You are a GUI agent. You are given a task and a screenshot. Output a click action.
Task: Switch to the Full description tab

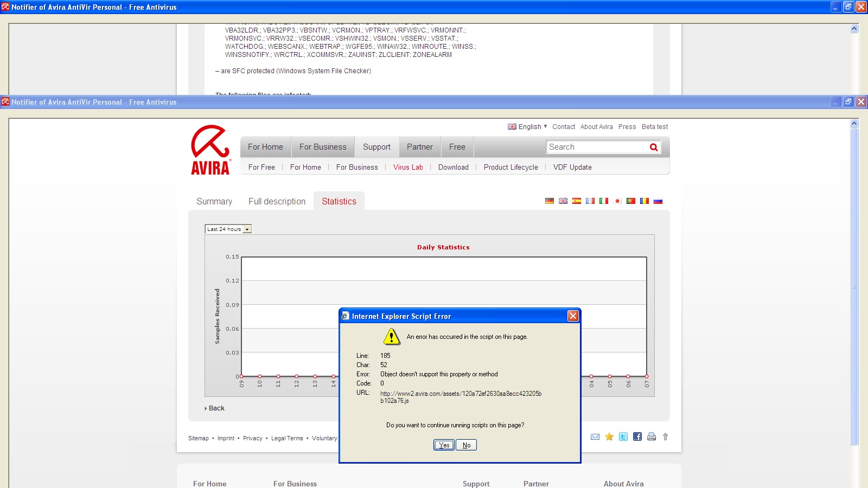point(277,201)
